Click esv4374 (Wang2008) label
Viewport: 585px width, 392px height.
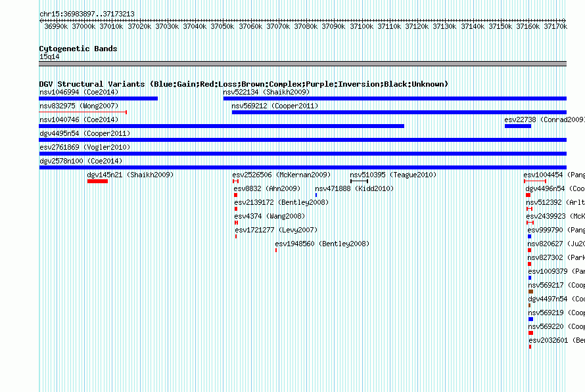click(269, 216)
